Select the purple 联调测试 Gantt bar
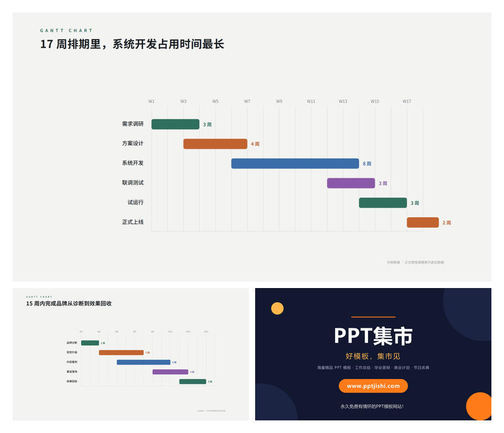This screenshot has width=504, height=433. coord(351,183)
